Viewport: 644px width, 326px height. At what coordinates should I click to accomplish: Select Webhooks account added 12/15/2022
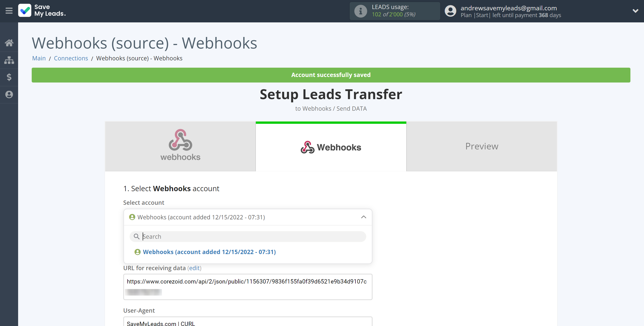(209, 252)
